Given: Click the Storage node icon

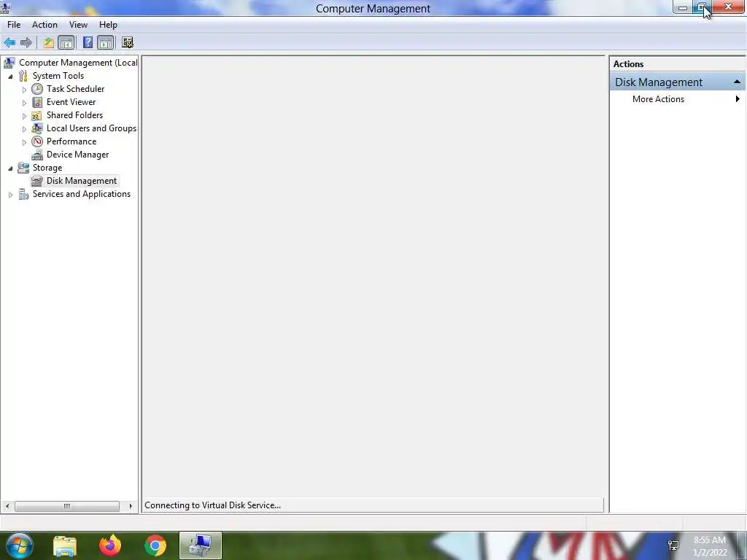Looking at the screenshot, I should [x=23, y=168].
